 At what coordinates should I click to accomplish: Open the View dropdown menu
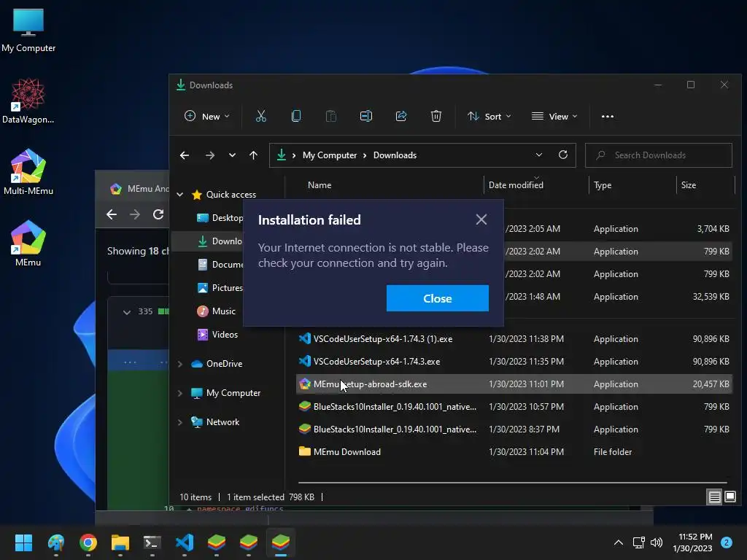coord(554,116)
